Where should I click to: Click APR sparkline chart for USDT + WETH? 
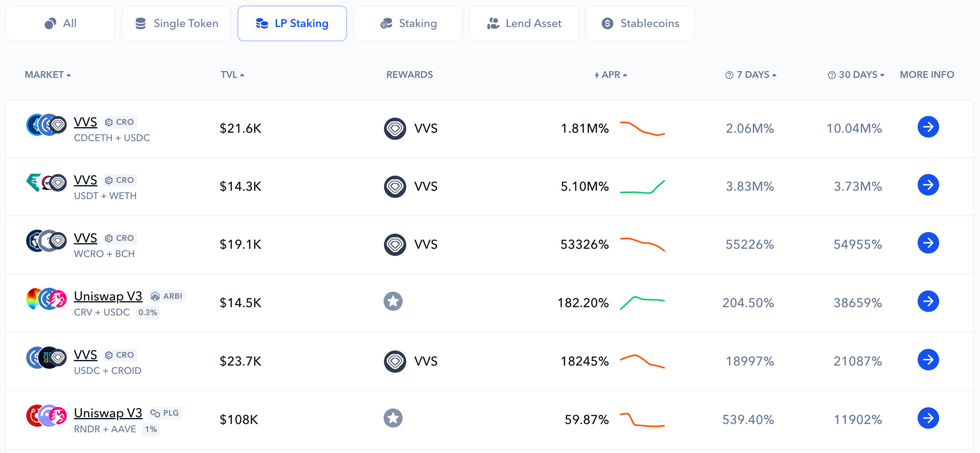click(642, 186)
